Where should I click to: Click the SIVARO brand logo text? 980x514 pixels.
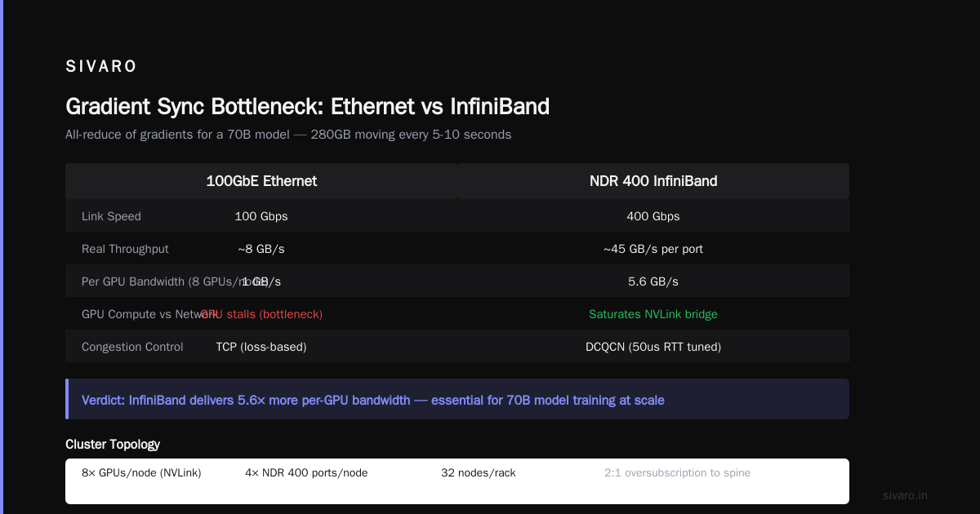[101, 67]
